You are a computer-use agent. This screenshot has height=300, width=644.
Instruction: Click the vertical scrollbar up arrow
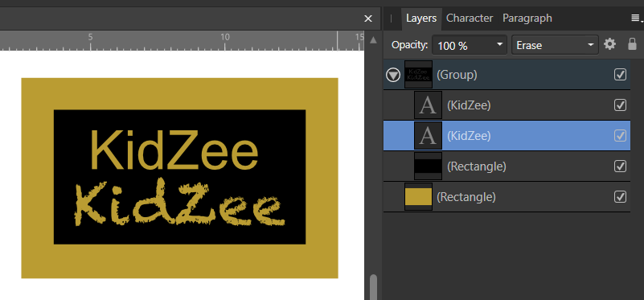coord(373,40)
